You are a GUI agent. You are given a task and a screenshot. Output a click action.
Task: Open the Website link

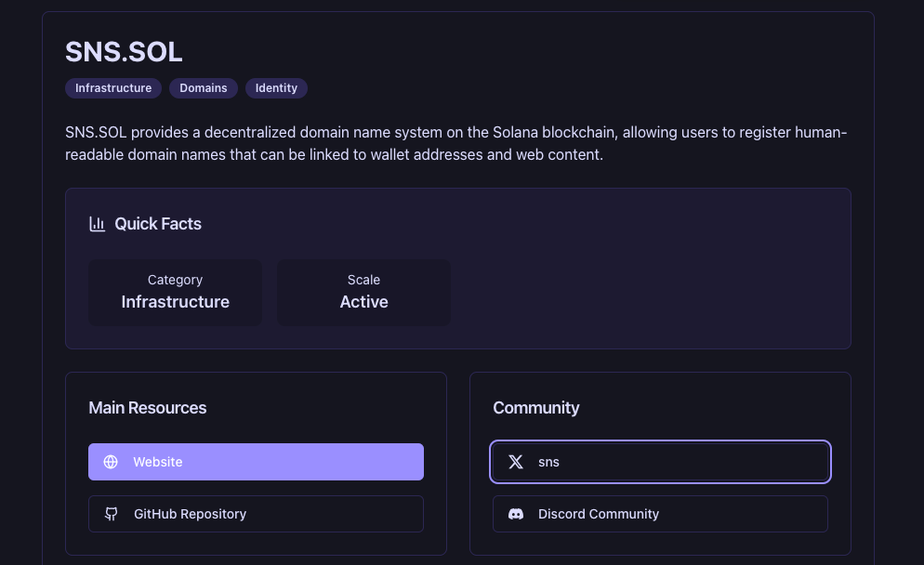[256, 462]
